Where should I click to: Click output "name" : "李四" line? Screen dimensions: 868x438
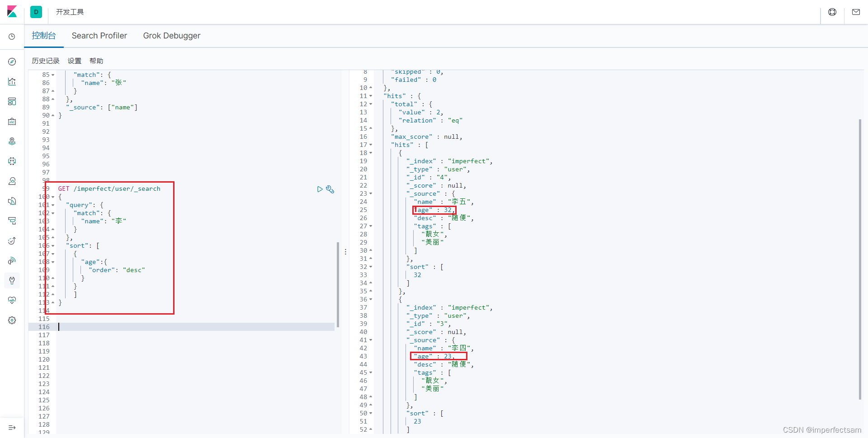tap(443, 349)
